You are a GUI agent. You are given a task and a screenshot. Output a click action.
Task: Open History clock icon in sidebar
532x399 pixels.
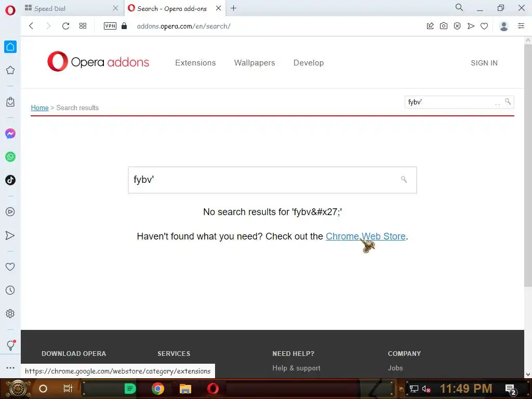coord(10,290)
